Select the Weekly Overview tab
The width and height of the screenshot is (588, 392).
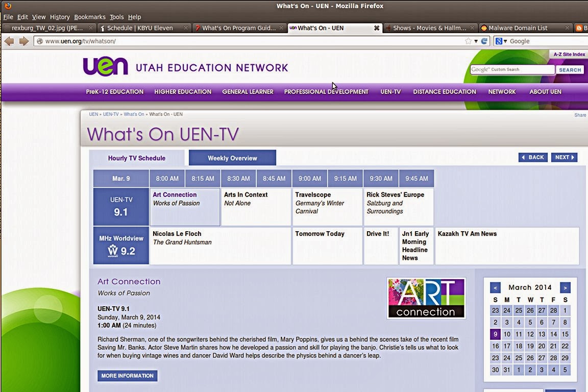point(233,158)
